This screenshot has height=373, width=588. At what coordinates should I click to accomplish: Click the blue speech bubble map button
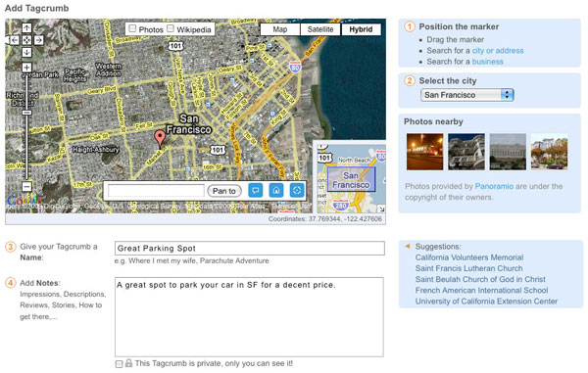[x=256, y=191]
